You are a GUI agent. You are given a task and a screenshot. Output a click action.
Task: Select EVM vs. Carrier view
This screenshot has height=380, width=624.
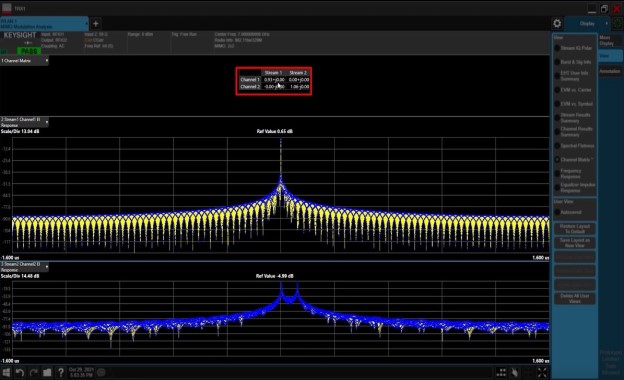[x=573, y=90]
